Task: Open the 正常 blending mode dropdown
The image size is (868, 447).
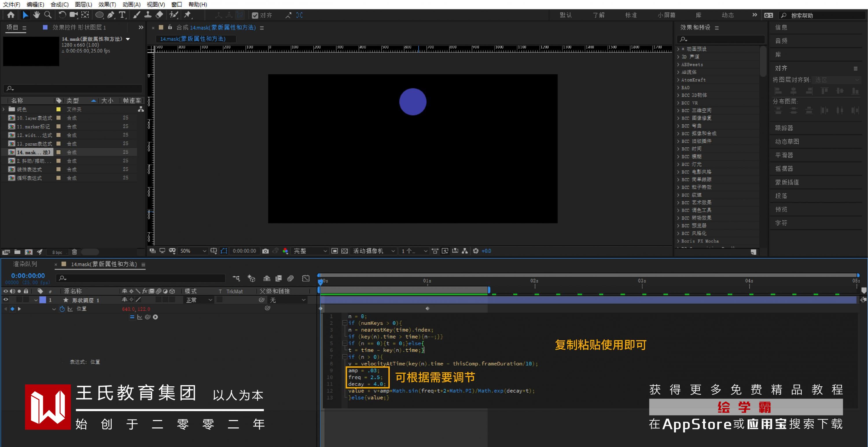Action: (199, 300)
